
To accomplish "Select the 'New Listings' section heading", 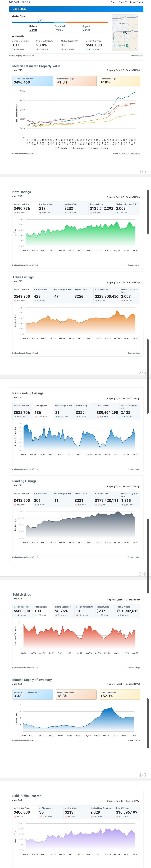I will (21, 192).
